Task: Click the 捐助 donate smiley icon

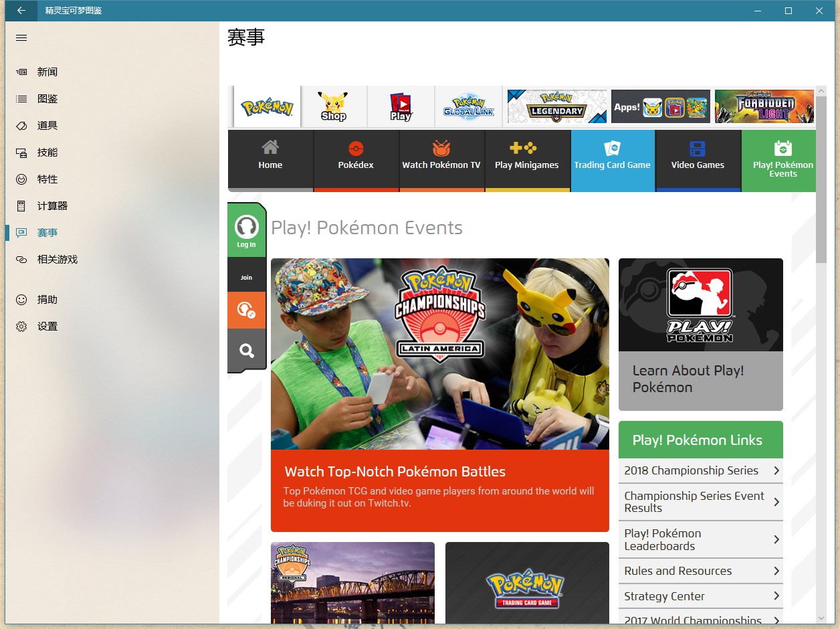Action: [x=21, y=300]
